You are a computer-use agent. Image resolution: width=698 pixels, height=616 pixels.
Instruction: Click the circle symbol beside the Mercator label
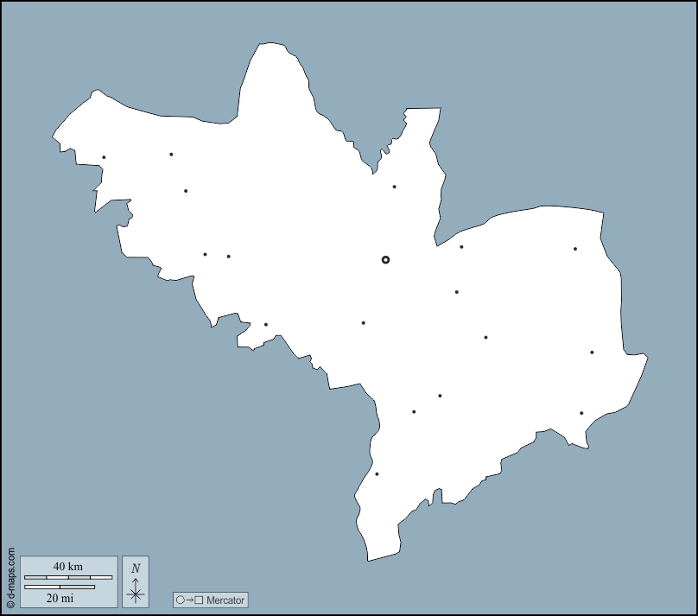coord(180,600)
